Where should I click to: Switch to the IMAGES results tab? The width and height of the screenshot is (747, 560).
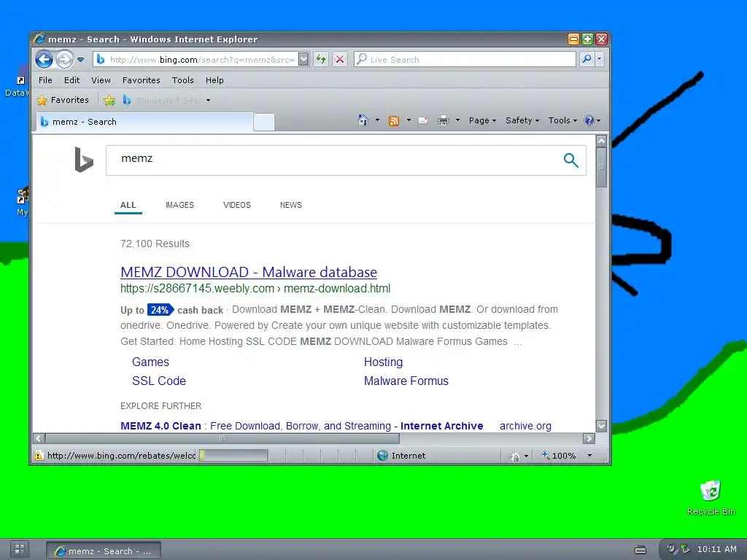[x=179, y=205]
